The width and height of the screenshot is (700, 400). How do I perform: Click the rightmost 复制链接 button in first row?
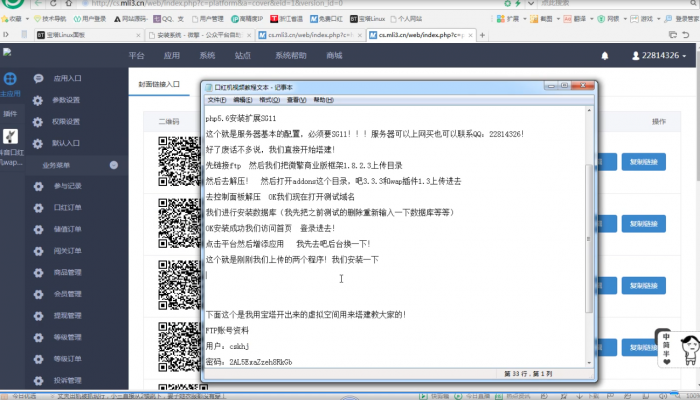point(645,162)
